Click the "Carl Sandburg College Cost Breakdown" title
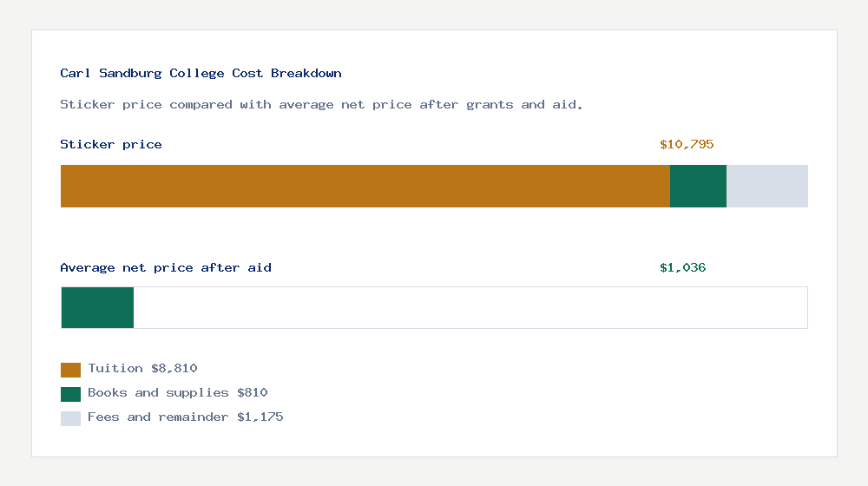This screenshot has width=868, height=486. (x=201, y=74)
